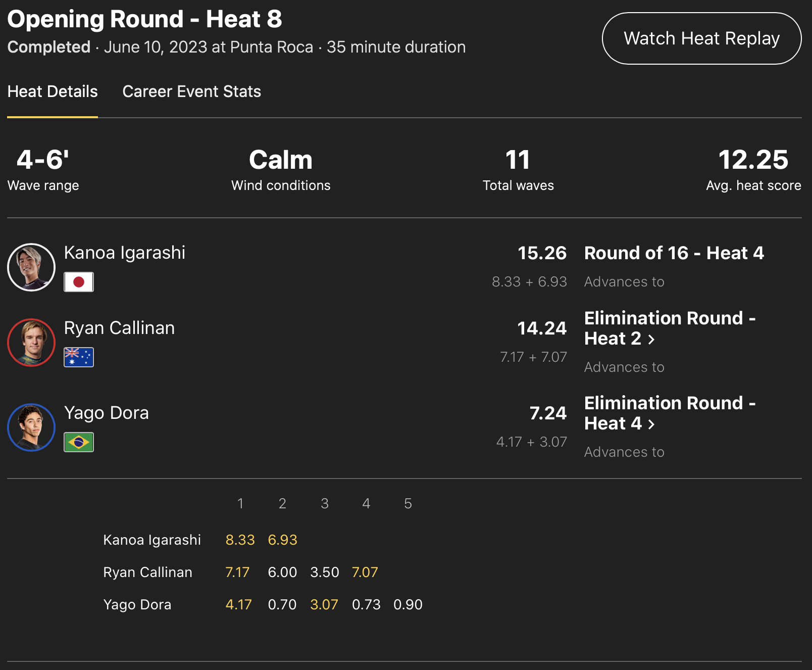The height and width of the screenshot is (670, 812).
Task: Click the chevron beside Elimination Round Heat 4
Action: [x=651, y=424]
